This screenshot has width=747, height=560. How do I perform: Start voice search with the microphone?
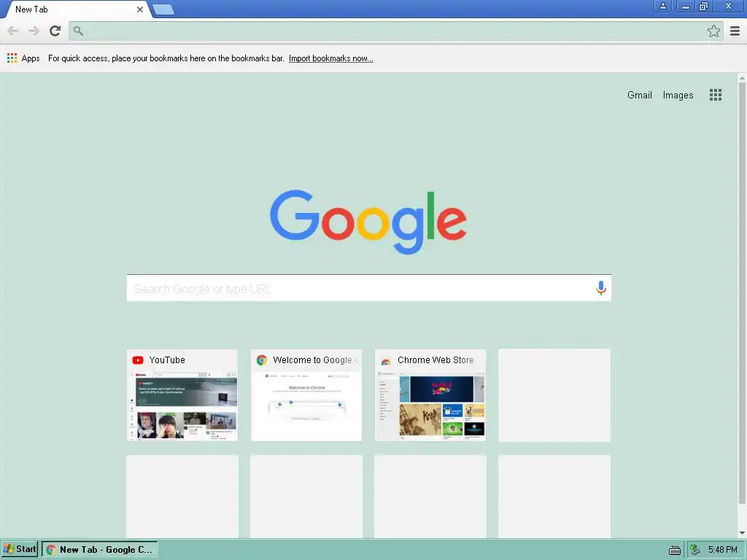click(x=601, y=288)
